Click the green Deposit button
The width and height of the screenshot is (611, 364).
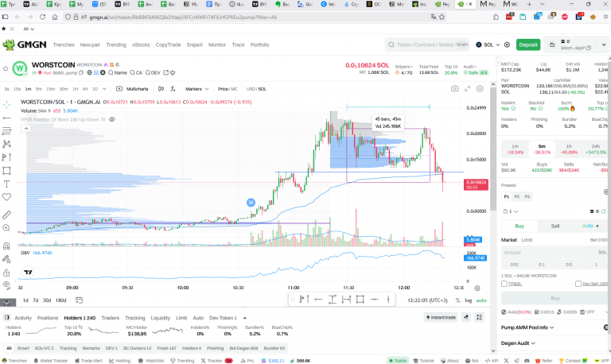528,45
